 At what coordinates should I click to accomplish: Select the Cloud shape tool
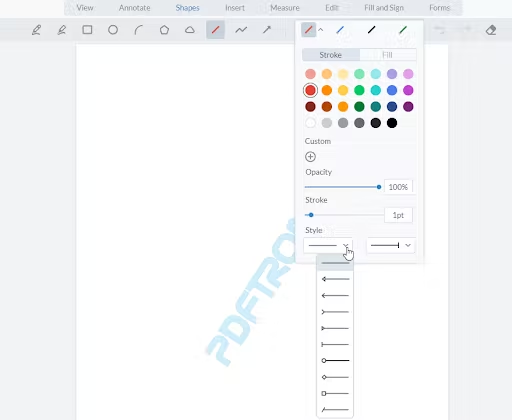click(190, 30)
